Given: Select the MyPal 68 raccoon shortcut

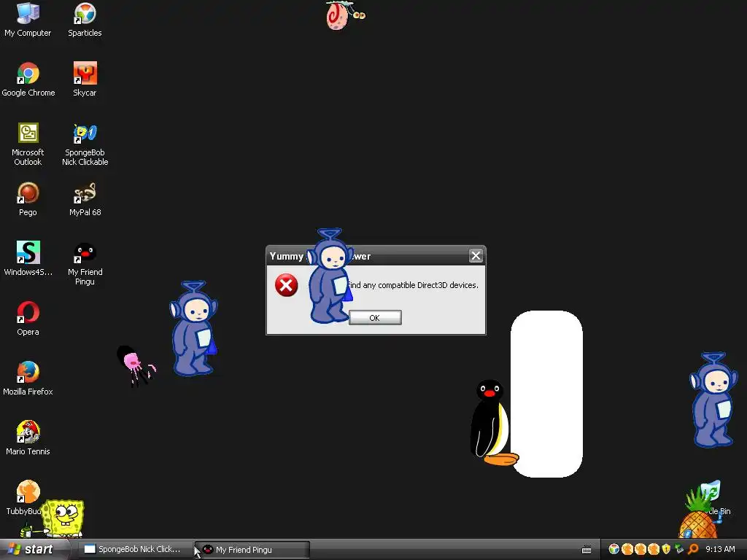Looking at the screenshot, I should [x=85, y=198].
